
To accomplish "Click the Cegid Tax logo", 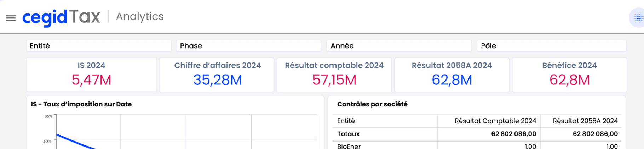I will point(61,17).
